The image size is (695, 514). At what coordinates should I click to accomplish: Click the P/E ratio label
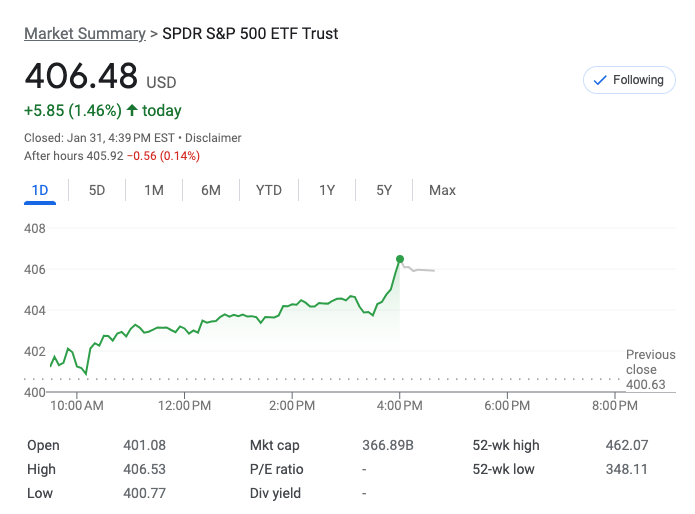(x=275, y=470)
